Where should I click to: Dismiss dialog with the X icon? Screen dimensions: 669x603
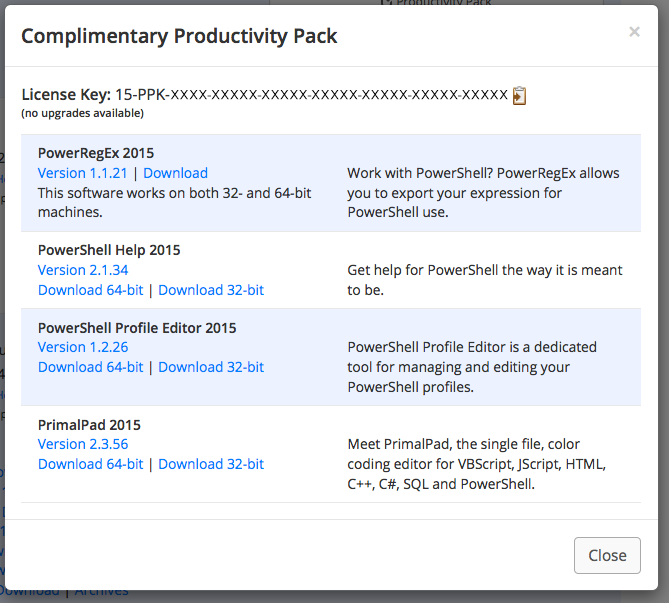point(634,32)
